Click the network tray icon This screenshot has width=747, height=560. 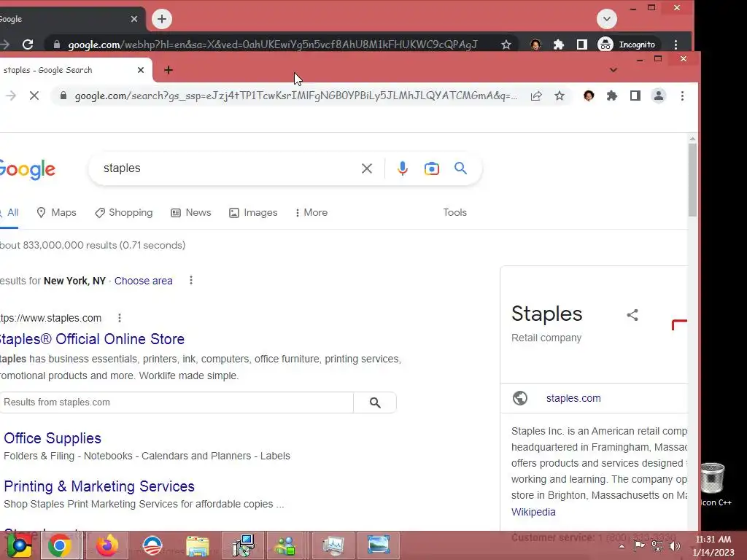pyautogui.click(x=657, y=546)
